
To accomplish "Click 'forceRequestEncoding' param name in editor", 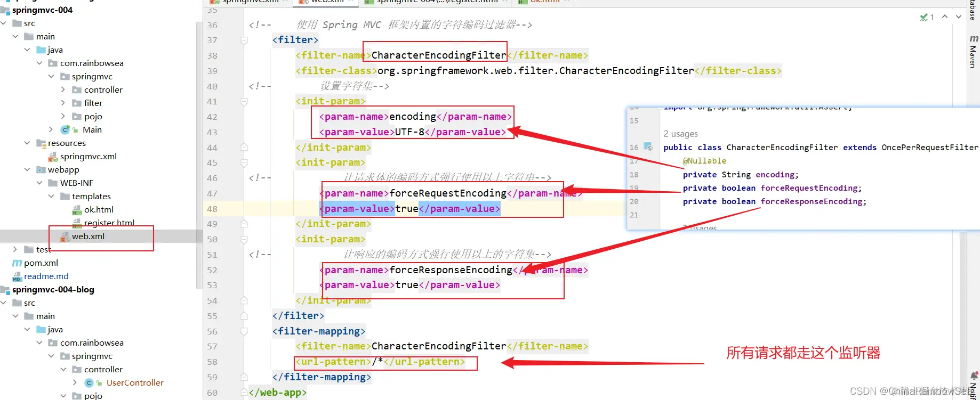I will tap(448, 193).
